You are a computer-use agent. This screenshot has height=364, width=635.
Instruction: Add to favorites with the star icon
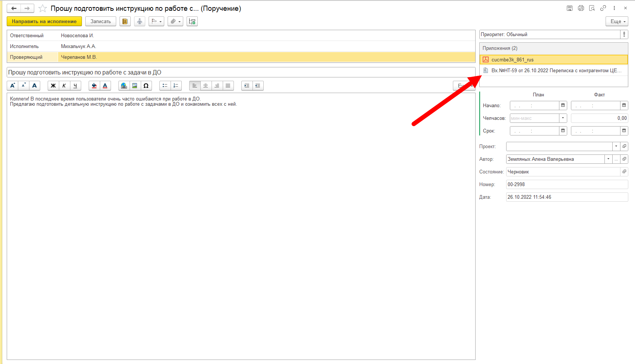pos(43,8)
